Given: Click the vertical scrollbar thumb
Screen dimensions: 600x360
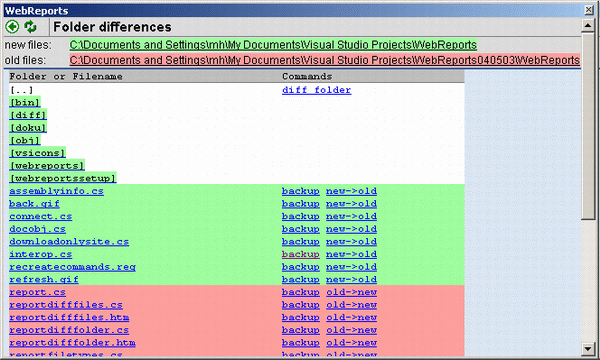Looking at the screenshot, I should [x=588, y=126].
